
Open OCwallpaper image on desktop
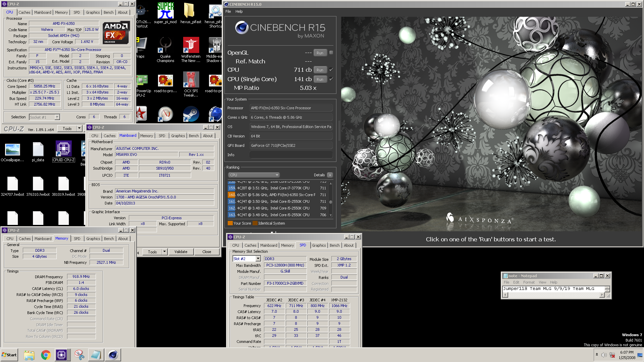(12, 152)
